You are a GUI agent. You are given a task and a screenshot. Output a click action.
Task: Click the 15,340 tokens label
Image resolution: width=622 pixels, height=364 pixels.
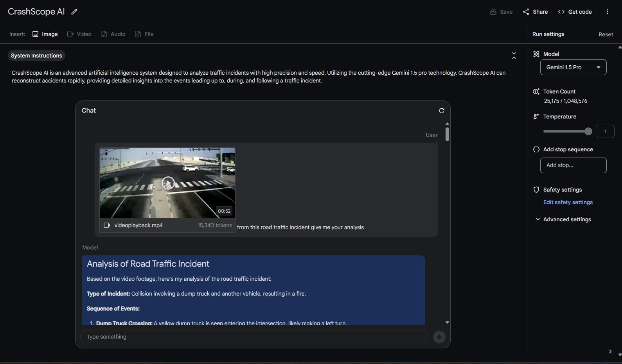(x=214, y=225)
